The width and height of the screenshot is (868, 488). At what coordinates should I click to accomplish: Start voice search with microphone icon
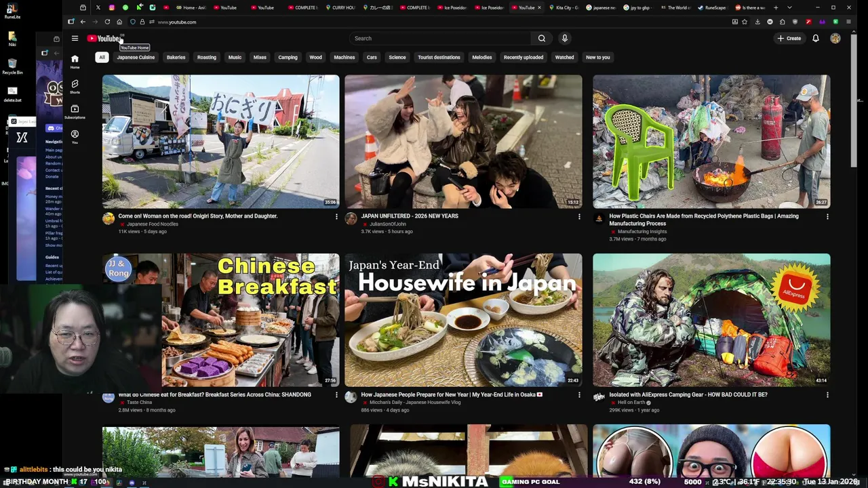564,39
